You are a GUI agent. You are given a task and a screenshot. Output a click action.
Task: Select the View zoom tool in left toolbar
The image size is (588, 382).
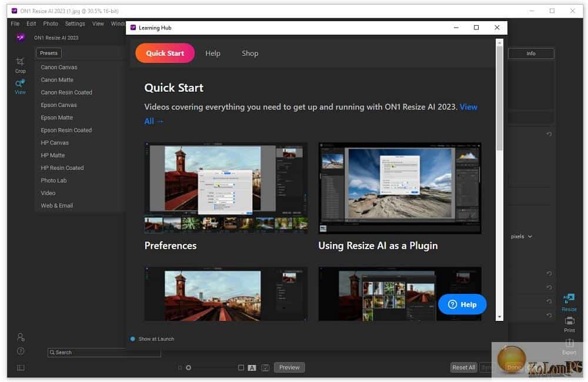click(20, 86)
